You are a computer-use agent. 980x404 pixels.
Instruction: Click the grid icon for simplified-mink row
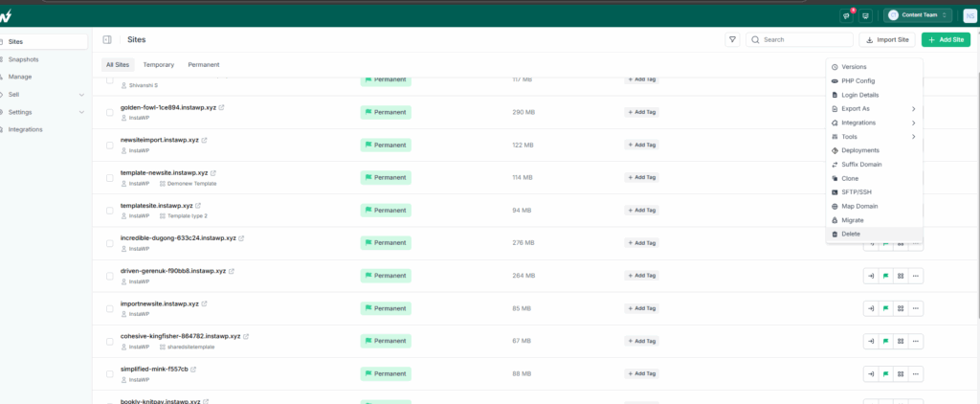901,374
